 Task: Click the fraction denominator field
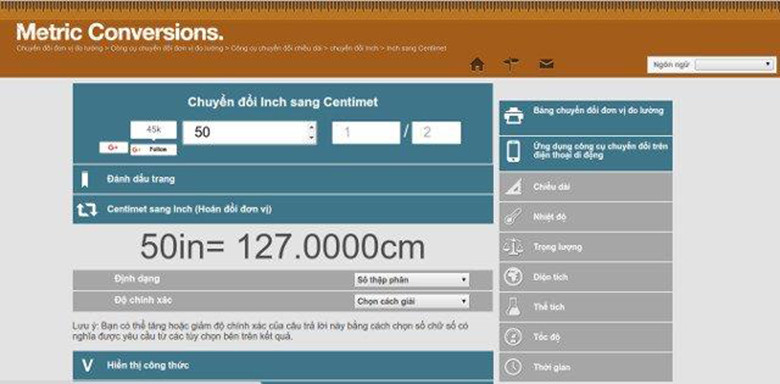click(436, 133)
